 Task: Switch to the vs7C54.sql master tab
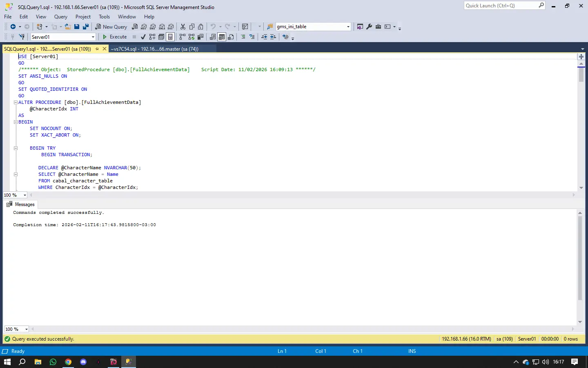point(154,49)
